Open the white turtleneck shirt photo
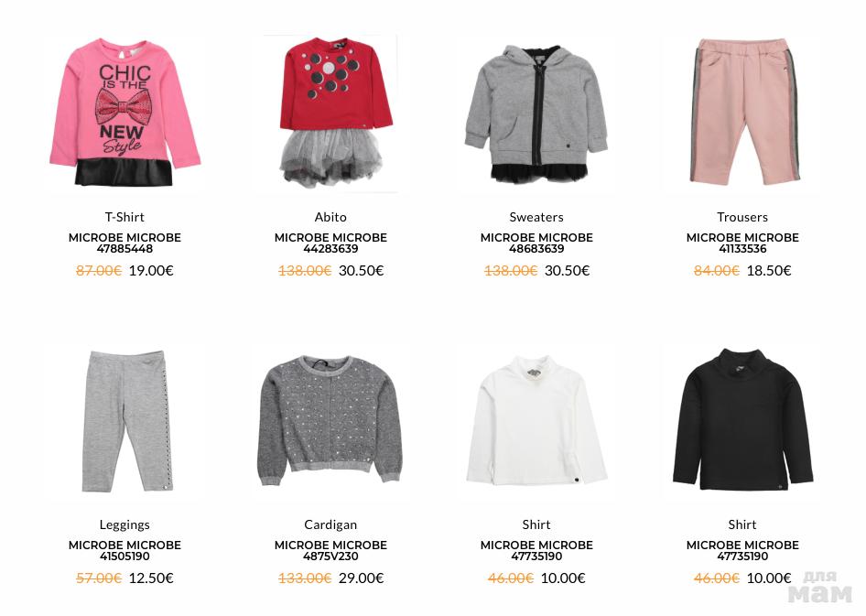The height and width of the screenshot is (616, 866). [x=536, y=421]
